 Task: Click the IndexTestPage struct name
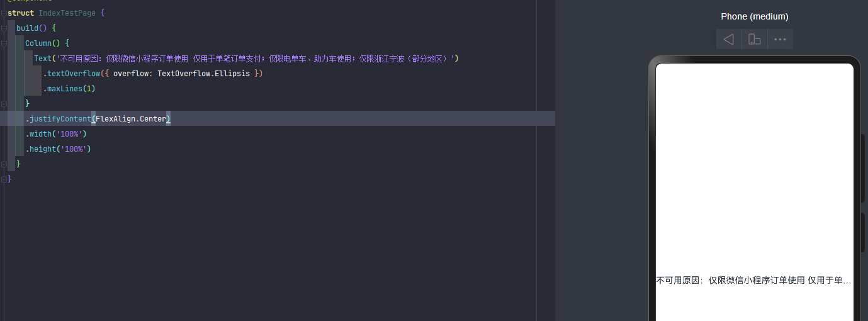tap(67, 13)
